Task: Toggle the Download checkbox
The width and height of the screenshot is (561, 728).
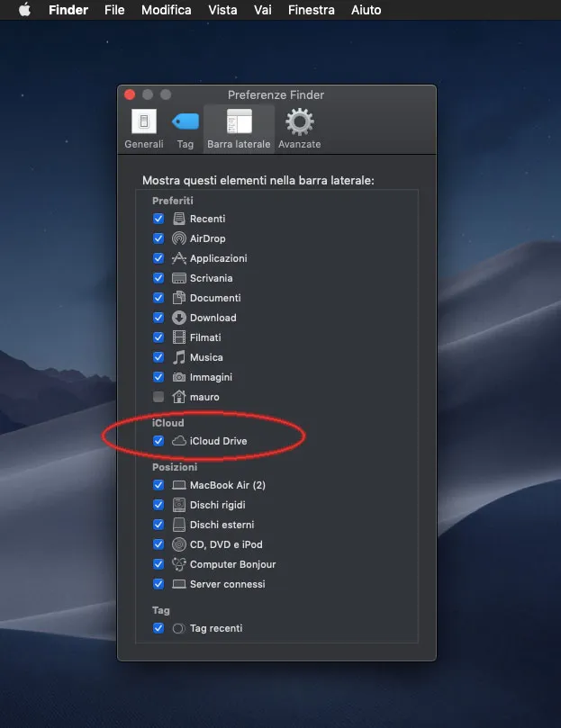Action: coord(158,318)
